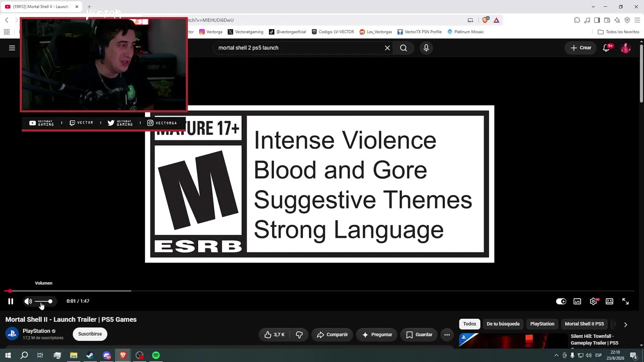Screen dimensions: 644x362
Task: Open the Silent Hill: Townfall video thumbnail
Action: point(513,340)
